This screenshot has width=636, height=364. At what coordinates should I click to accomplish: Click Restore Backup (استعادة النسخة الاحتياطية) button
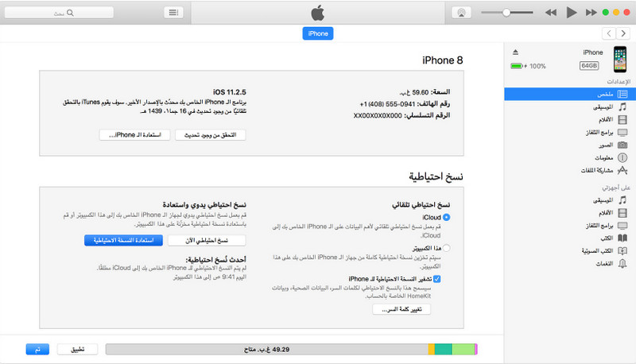pyautogui.click(x=123, y=240)
